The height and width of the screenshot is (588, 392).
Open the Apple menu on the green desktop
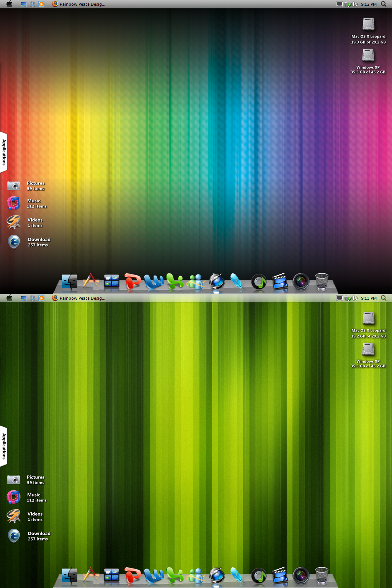click(10, 298)
